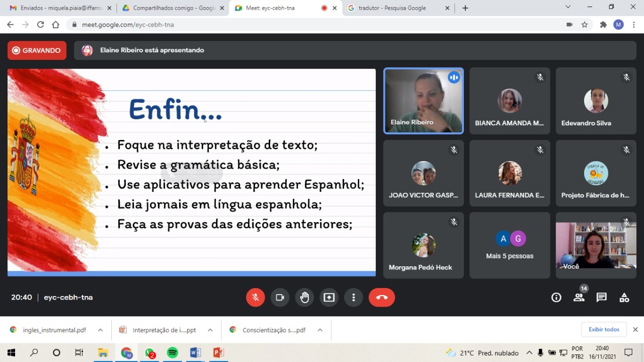
Task: Bookmark this page with the star icon
Action: pyautogui.click(x=585, y=25)
